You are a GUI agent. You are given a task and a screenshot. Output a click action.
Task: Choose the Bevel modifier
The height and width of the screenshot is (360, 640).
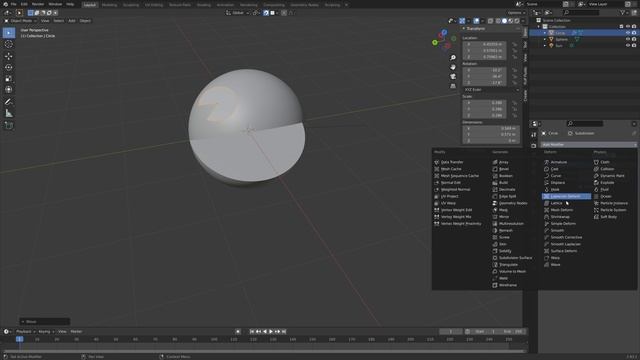(504, 169)
